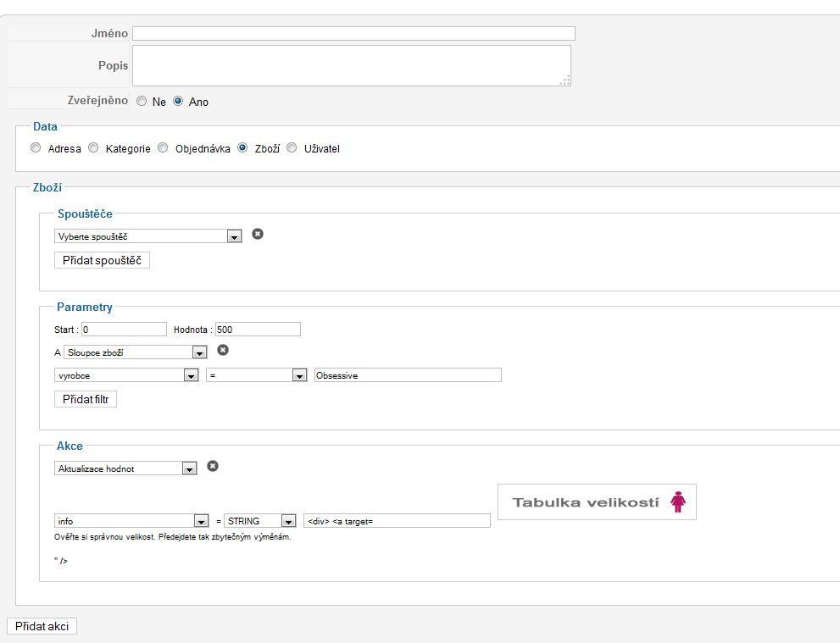Click the Popis textarea resize handle
Screen dimensions: 840x643
coord(565,80)
